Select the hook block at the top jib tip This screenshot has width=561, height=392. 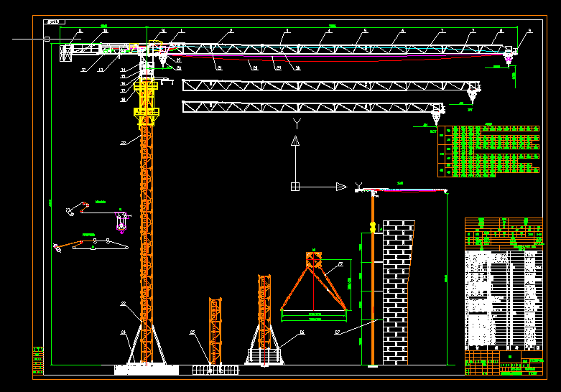click(508, 59)
